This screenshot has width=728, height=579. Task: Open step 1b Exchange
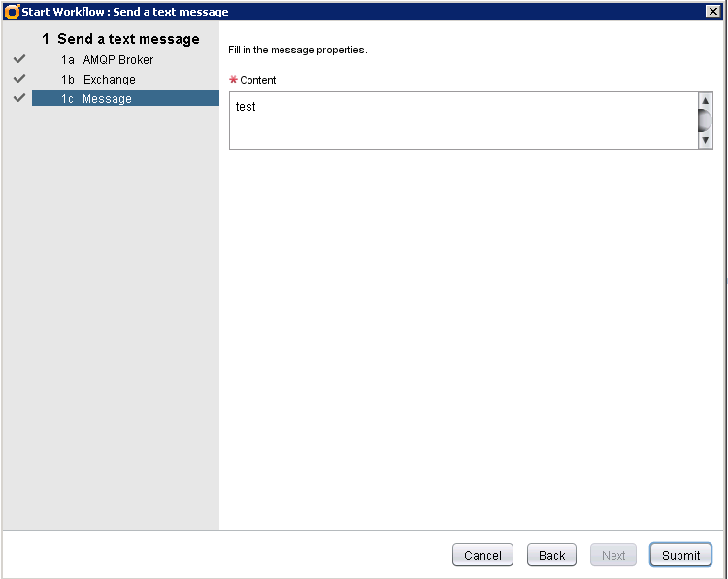pos(109,80)
